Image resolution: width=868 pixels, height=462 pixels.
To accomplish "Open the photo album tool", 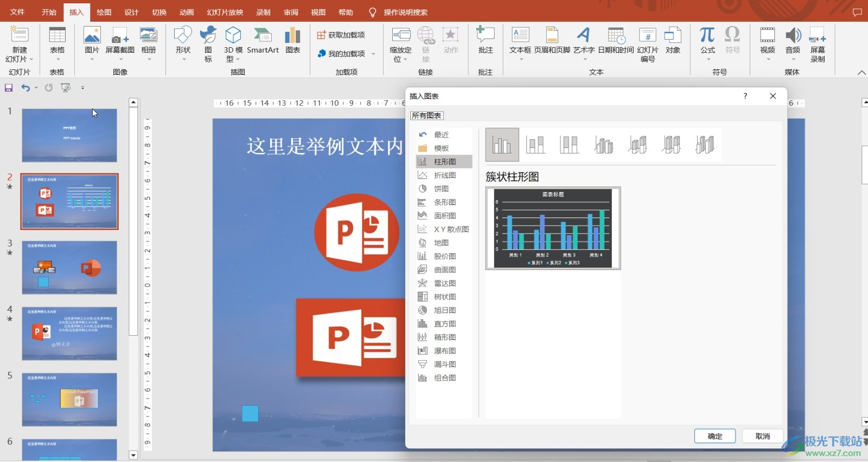I will (x=148, y=43).
